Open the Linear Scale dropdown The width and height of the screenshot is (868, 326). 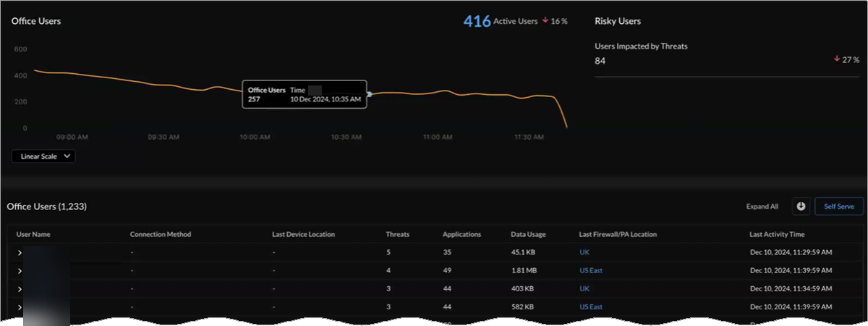pos(43,156)
